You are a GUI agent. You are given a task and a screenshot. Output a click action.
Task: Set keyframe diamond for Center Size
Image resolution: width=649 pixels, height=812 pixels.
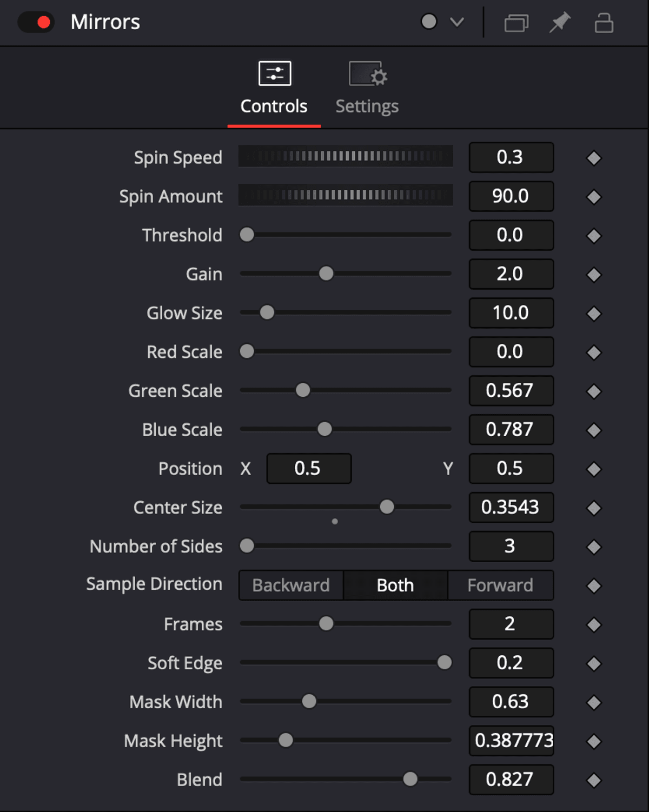[594, 508]
